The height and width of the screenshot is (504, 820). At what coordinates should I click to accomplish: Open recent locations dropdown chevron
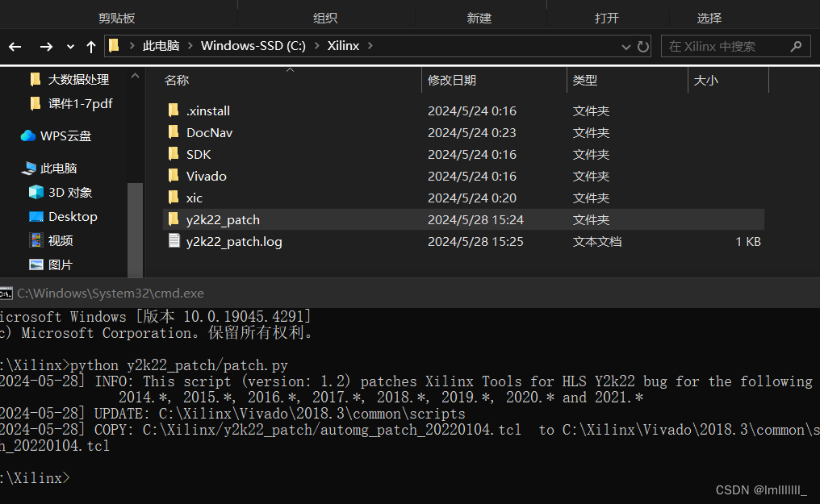pyautogui.click(x=70, y=47)
